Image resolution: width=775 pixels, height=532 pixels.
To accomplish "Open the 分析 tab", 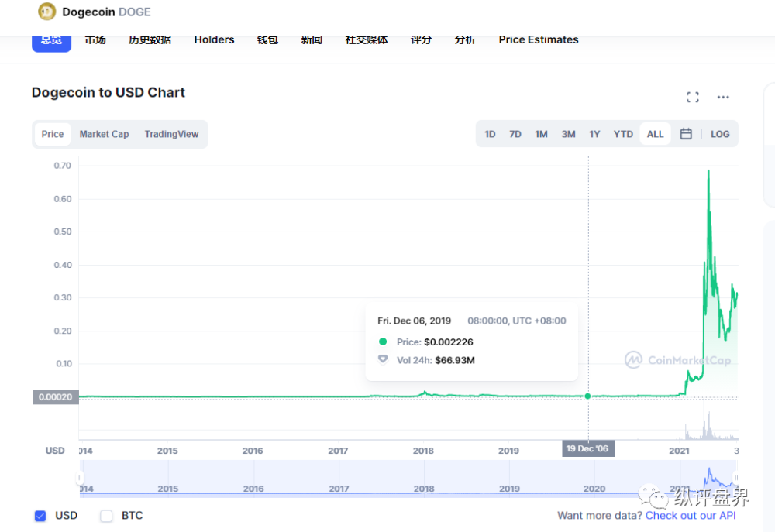I will pyautogui.click(x=465, y=40).
